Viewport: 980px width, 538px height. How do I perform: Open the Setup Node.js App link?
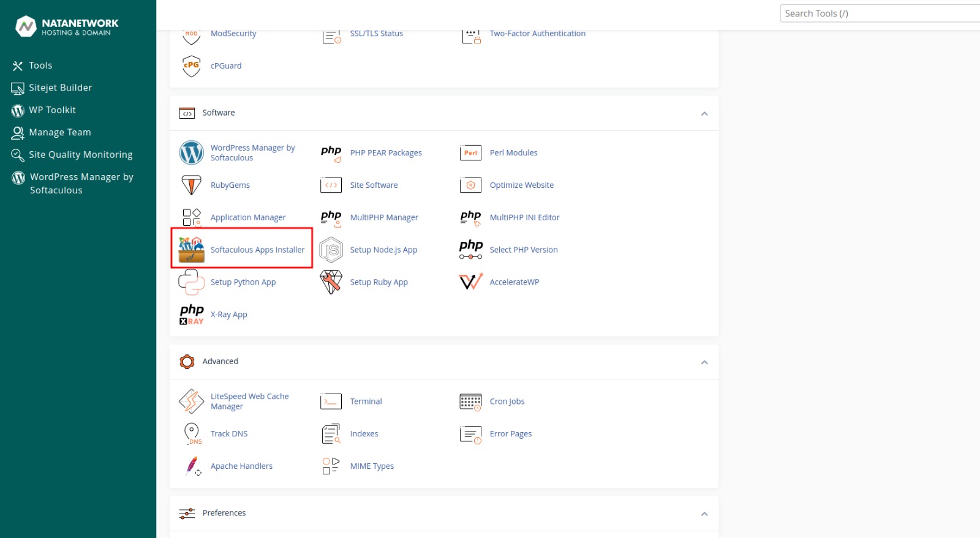[x=383, y=250]
